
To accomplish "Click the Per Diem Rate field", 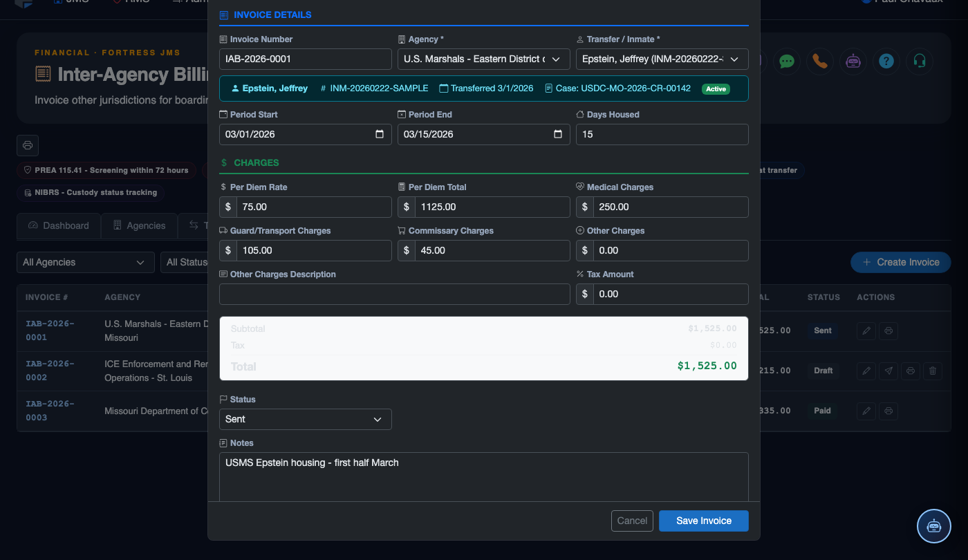I will (314, 207).
